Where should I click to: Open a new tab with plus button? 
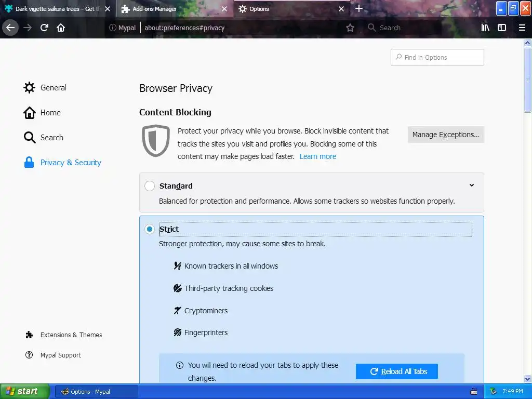coord(359,8)
